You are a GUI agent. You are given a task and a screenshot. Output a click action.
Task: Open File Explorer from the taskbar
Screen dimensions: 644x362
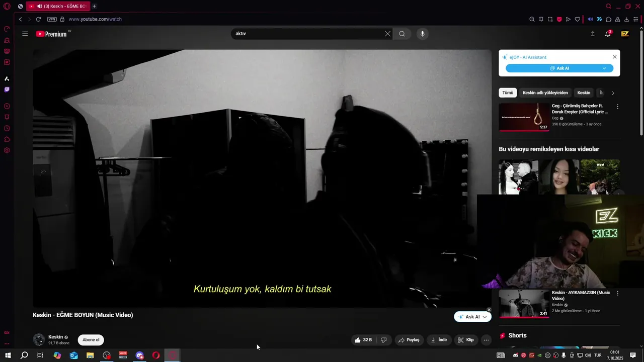90,355
